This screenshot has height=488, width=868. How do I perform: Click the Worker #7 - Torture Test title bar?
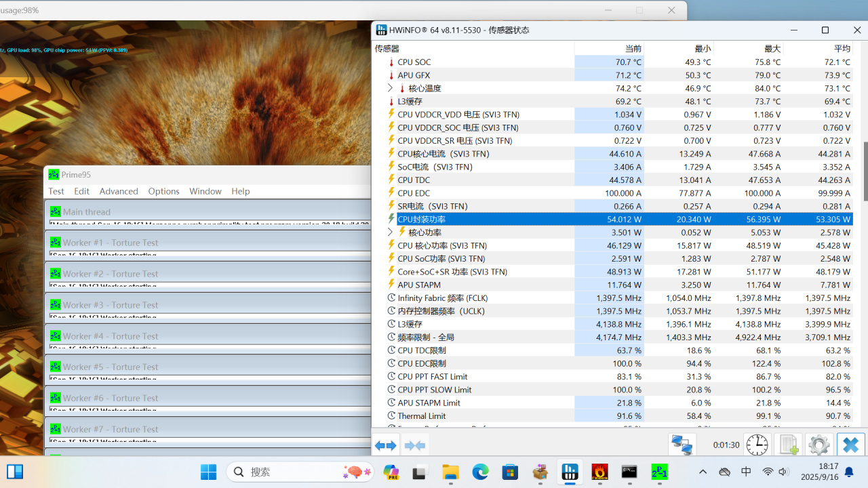pyautogui.click(x=209, y=429)
